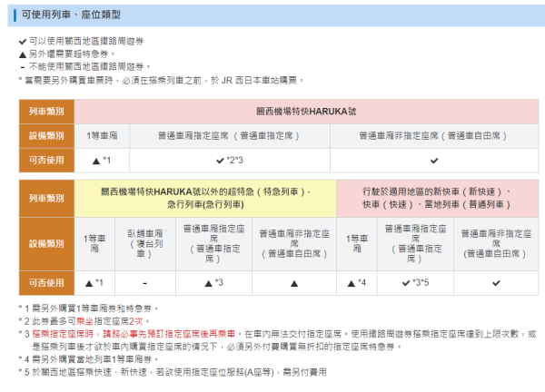Click the triangle icon beside 另外還需要超特急券
Viewport: 545px width, 392px height.
[x=23, y=54]
